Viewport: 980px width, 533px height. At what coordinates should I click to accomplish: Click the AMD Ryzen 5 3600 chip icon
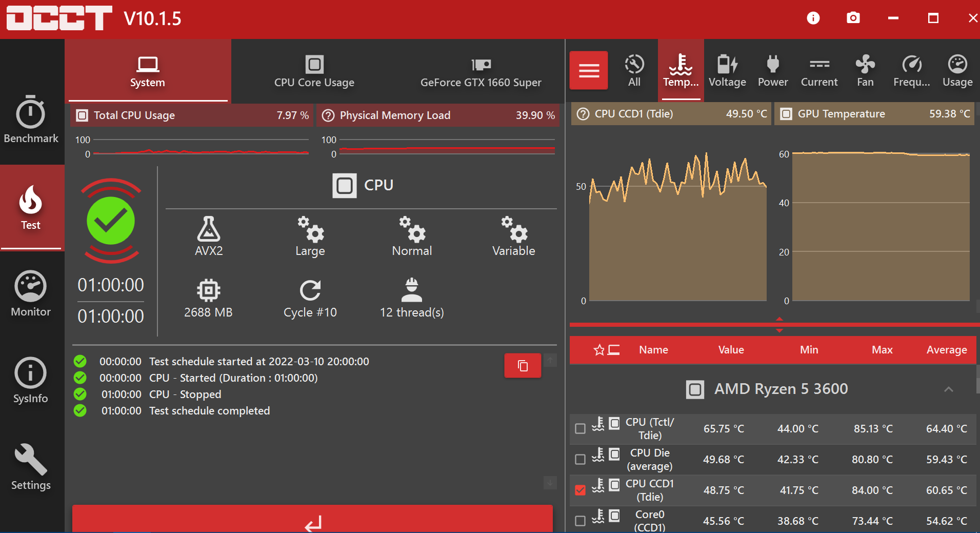(x=695, y=389)
